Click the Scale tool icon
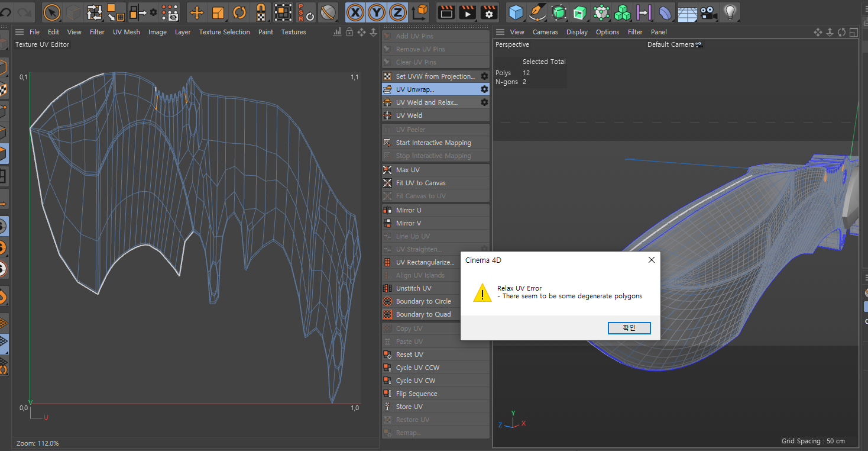This screenshot has height=451, width=868. pos(218,12)
